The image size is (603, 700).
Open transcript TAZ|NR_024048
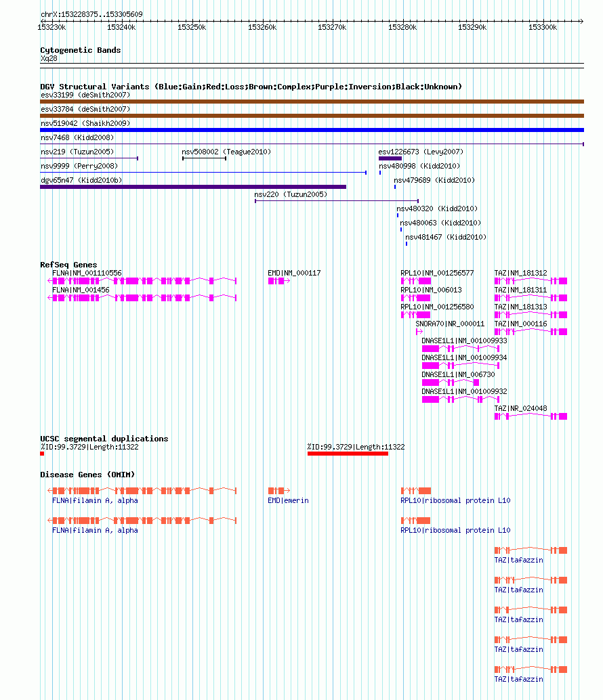click(531, 416)
